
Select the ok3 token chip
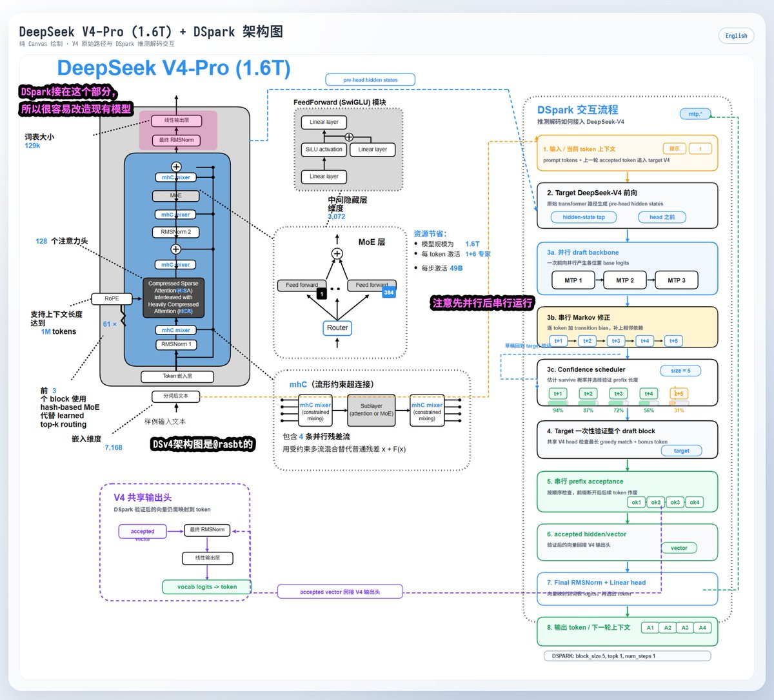click(x=675, y=502)
